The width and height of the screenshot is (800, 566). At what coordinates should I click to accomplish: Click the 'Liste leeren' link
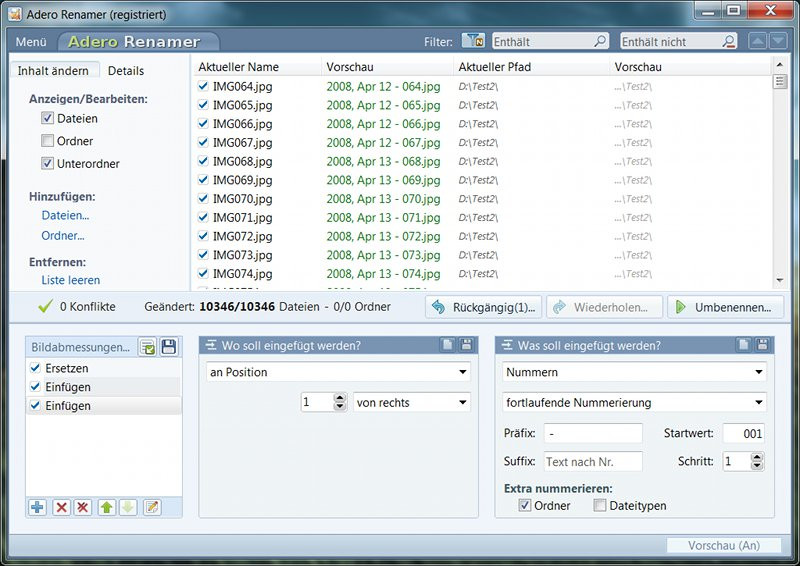click(x=70, y=280)
